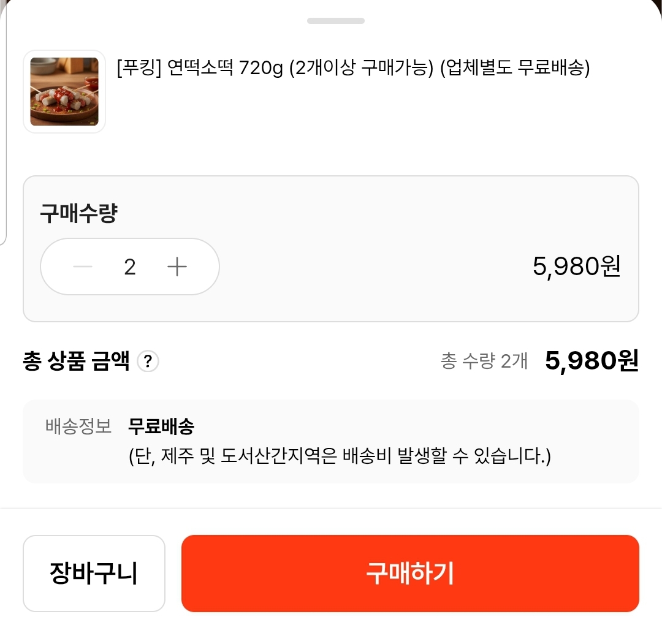Tap the gray drag handle atop the sheet
This screenshot has height=644, width=662.
[336, 21]
